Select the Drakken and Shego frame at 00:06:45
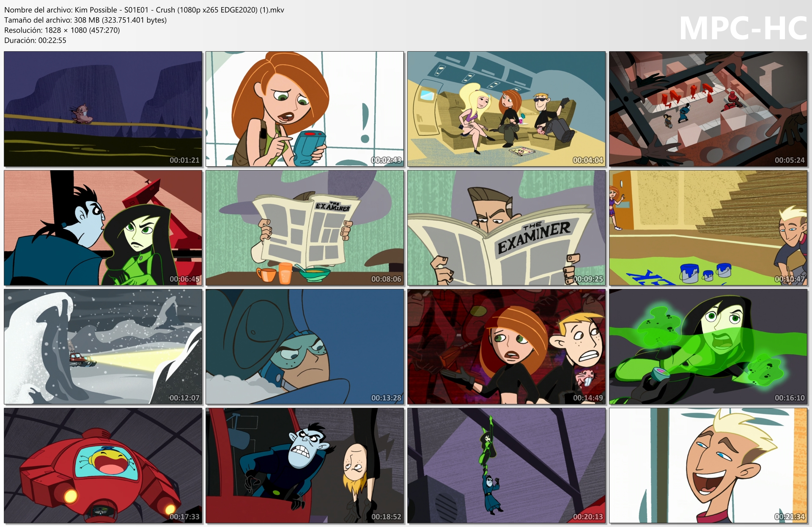812x527 pixels. (x=103, y=228)
